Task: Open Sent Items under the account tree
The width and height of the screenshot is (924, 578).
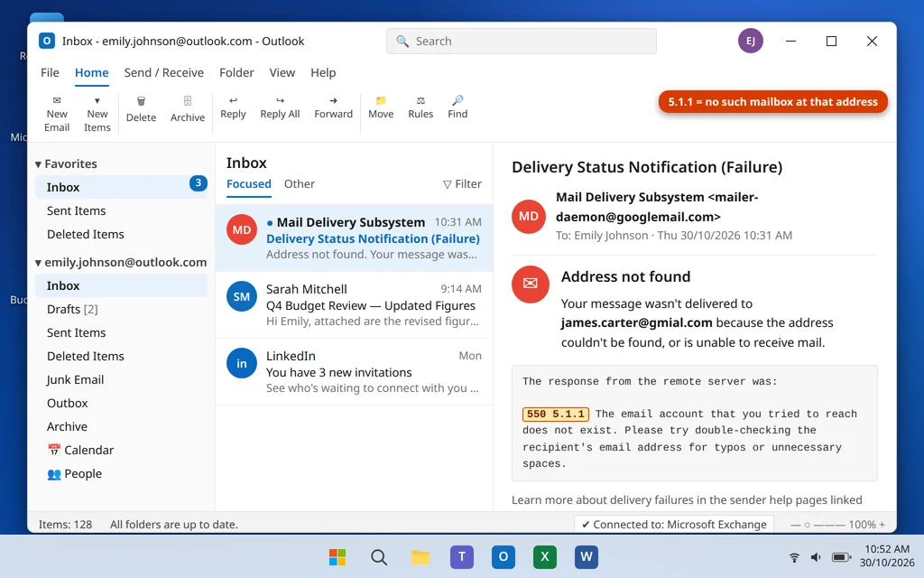Action: coord(121,332)
